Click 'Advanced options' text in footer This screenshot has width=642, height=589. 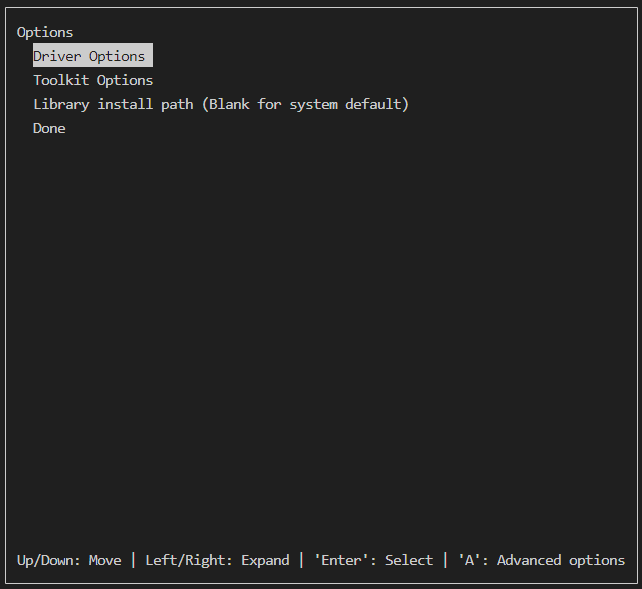561,560
